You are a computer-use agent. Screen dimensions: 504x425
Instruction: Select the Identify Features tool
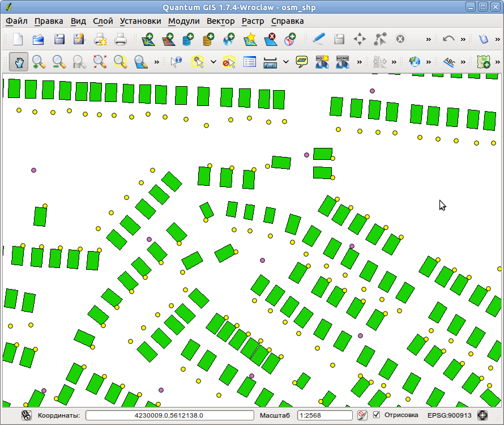tap(176, 62)
